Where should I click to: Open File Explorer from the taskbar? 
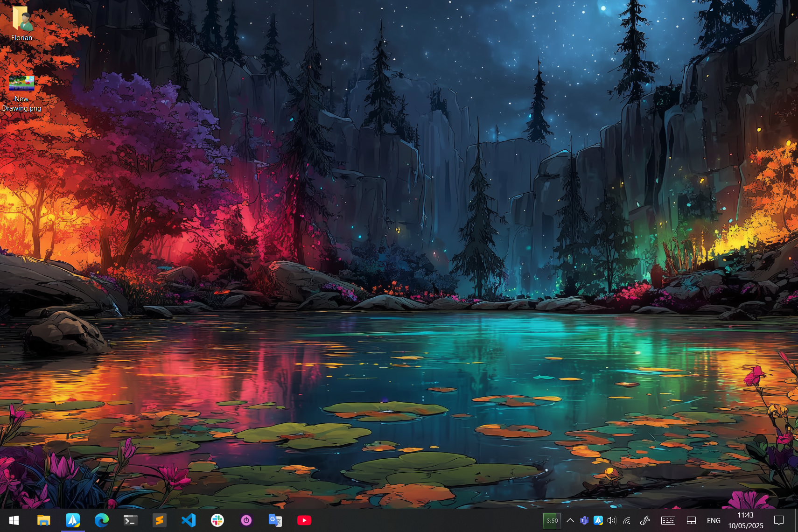pos(43,520)
